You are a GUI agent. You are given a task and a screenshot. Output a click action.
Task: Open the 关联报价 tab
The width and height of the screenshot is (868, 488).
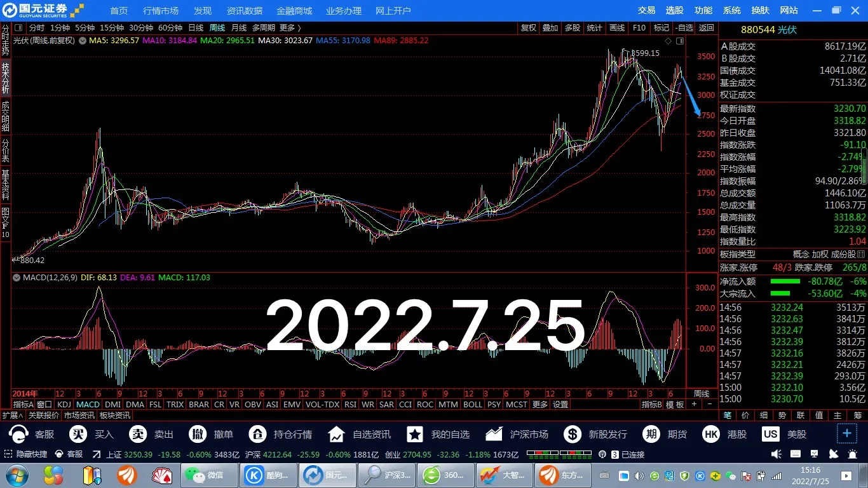click(44, 415)
